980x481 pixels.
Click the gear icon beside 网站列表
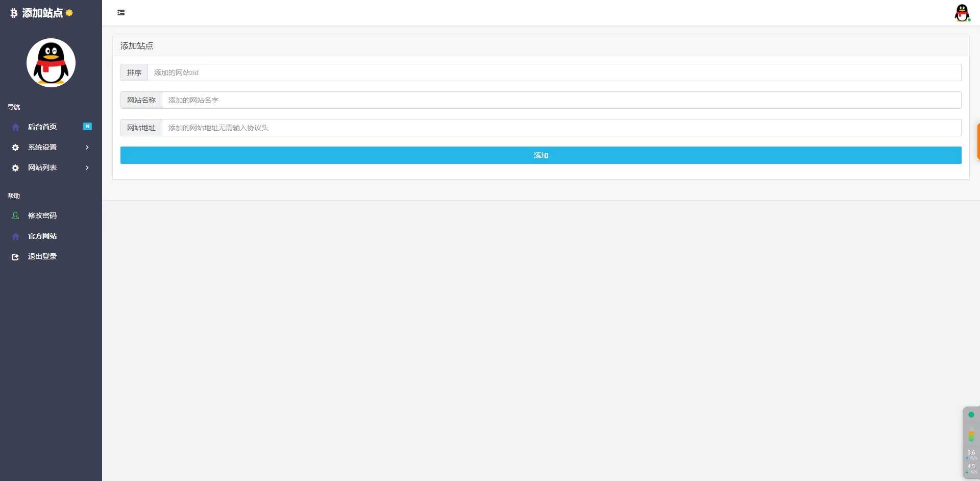(15, 168)
